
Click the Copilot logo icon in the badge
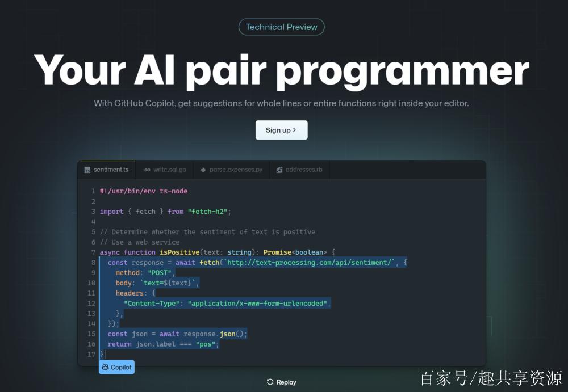[x=105, y=367]
